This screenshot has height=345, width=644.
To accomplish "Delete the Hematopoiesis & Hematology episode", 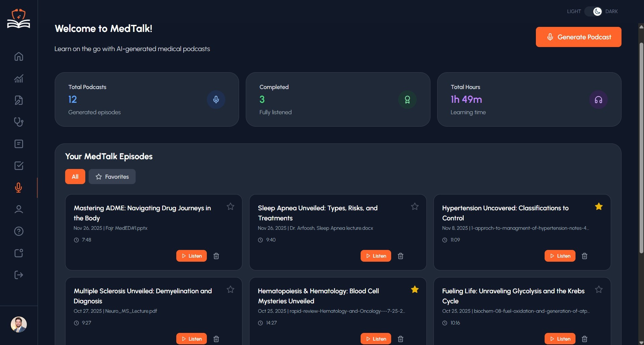I will tap(401, 339).
